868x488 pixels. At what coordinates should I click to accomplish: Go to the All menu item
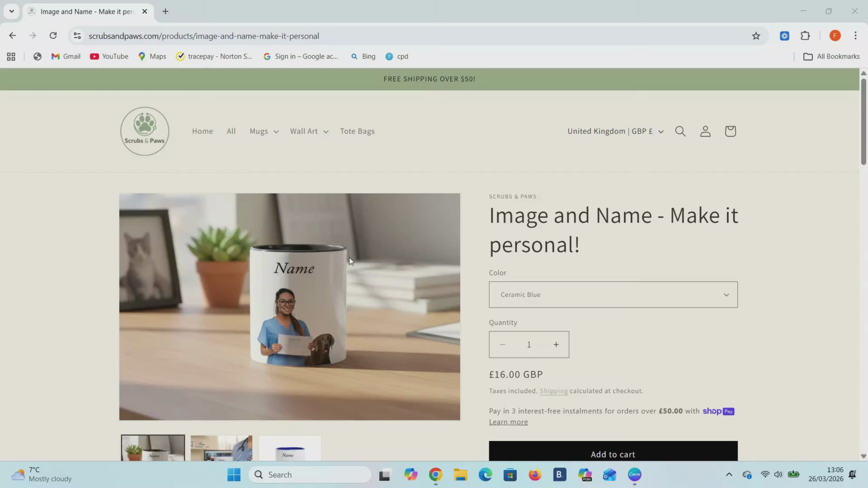[231, 131]
